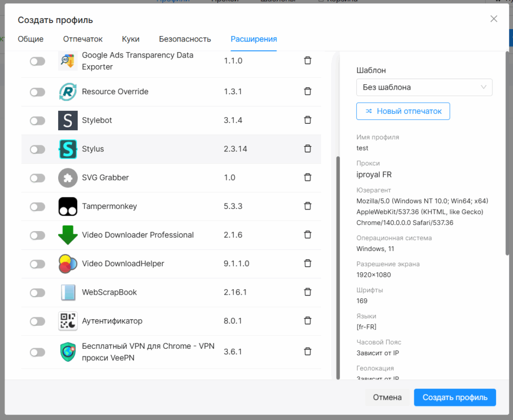Remove Tampermonkey using its trash icon

[308, 206]
